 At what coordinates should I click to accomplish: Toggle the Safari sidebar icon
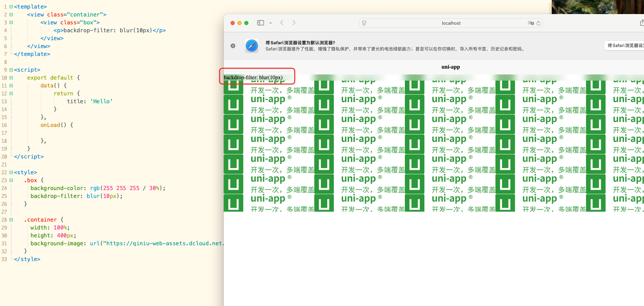pos(260,23)
